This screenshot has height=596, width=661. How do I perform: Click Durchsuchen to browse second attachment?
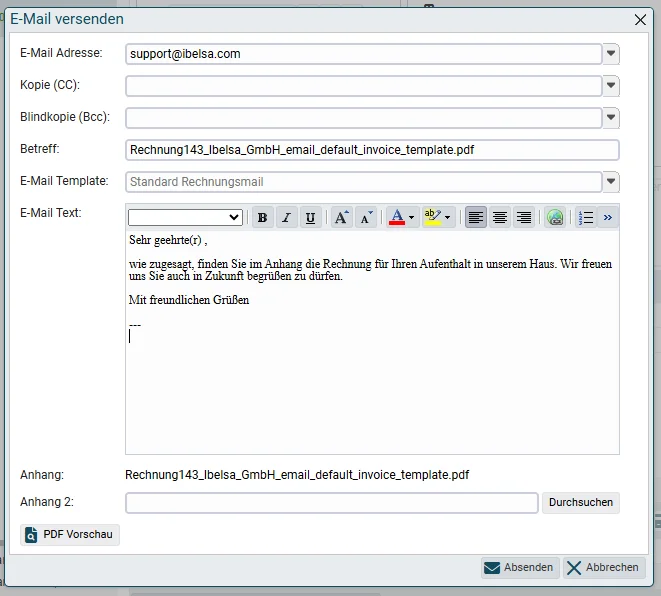(580, 502)
